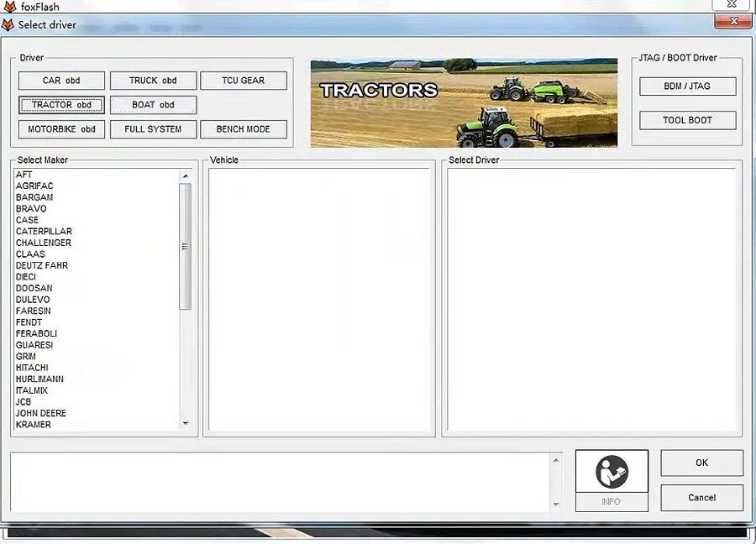
Task: Select maker CATERPILLAR
Action: coord(44,232)
